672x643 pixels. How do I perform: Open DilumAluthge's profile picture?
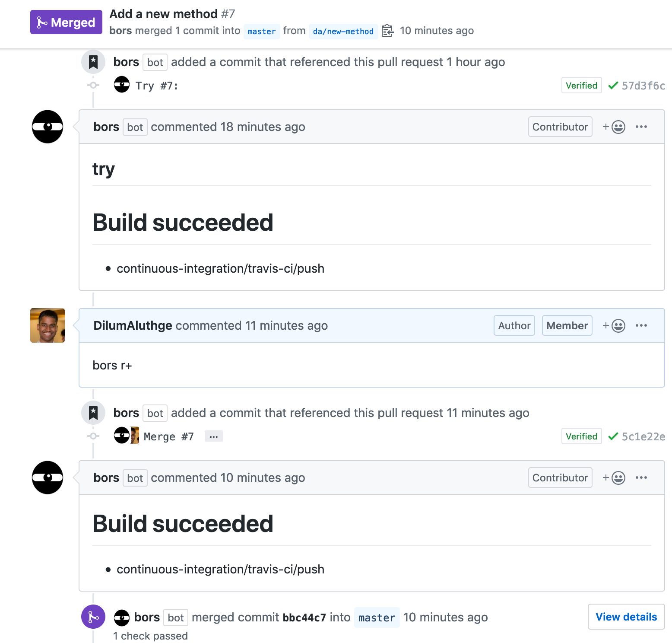tap(48, 325)
